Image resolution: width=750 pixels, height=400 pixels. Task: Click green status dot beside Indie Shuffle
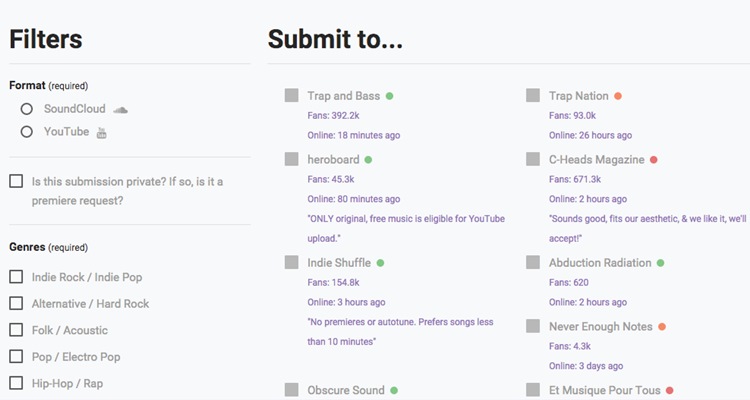tap(380, 263)
